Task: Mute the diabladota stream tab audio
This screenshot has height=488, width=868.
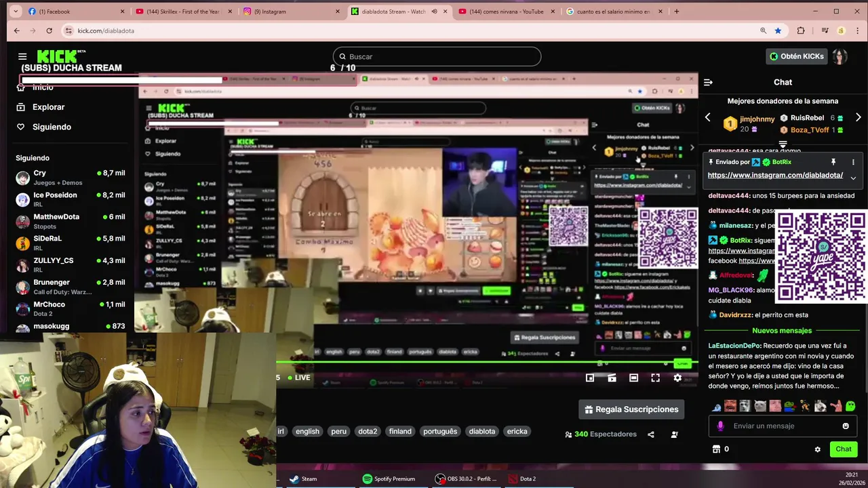Action: tap(434, 12)
